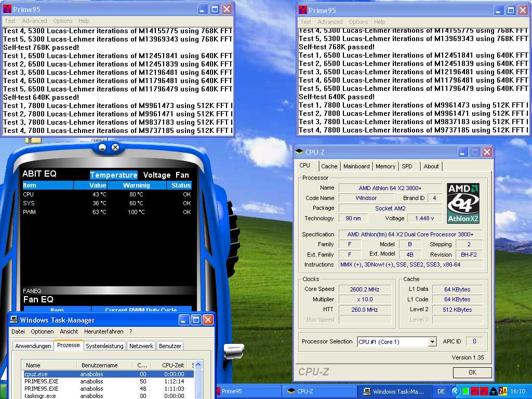Switch to the Memory tab in CPU-Z

pyautogui.click(x=385, y=166)
